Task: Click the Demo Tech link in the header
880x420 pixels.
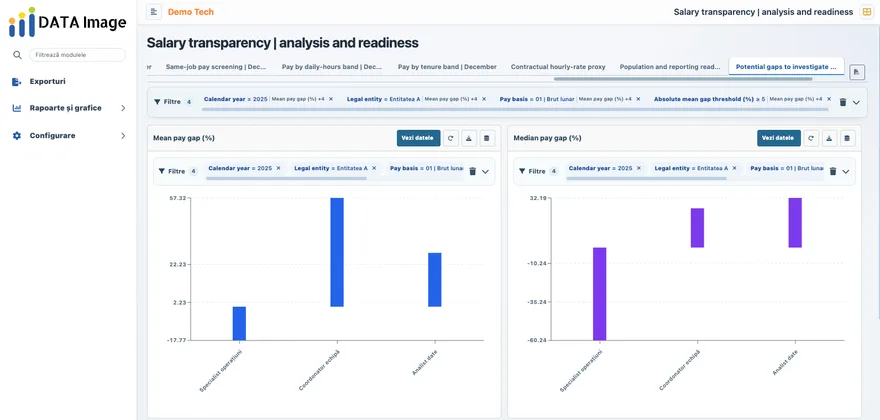Action: (x=191, y=12)
